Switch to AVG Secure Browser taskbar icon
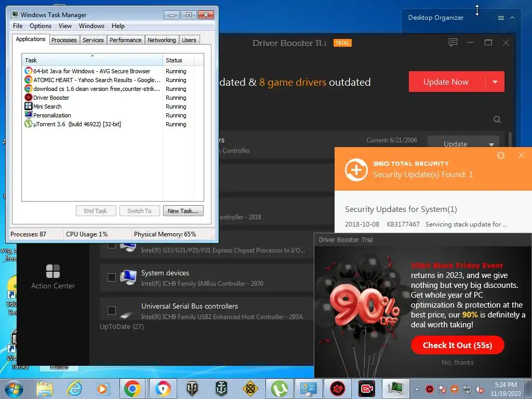Image resolution: width=532 pixels, height=399 pixels. click(x=163, y=389)
